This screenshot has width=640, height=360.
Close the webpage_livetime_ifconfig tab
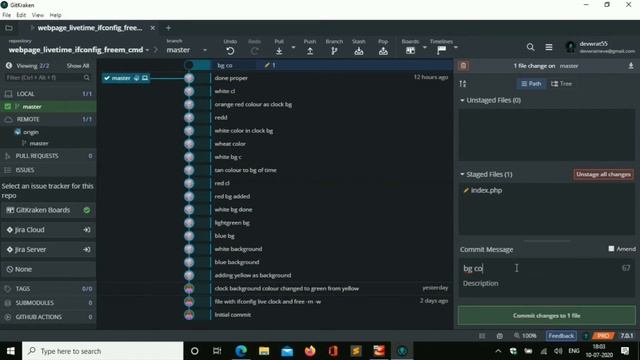[153, 28]
